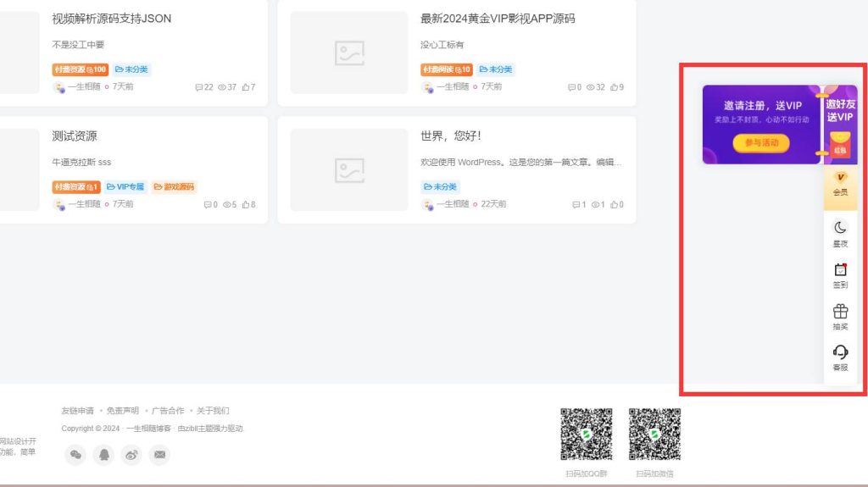Click the view count eye icon showing 5
The image size is (868, 487).
[x=229, y=204]
